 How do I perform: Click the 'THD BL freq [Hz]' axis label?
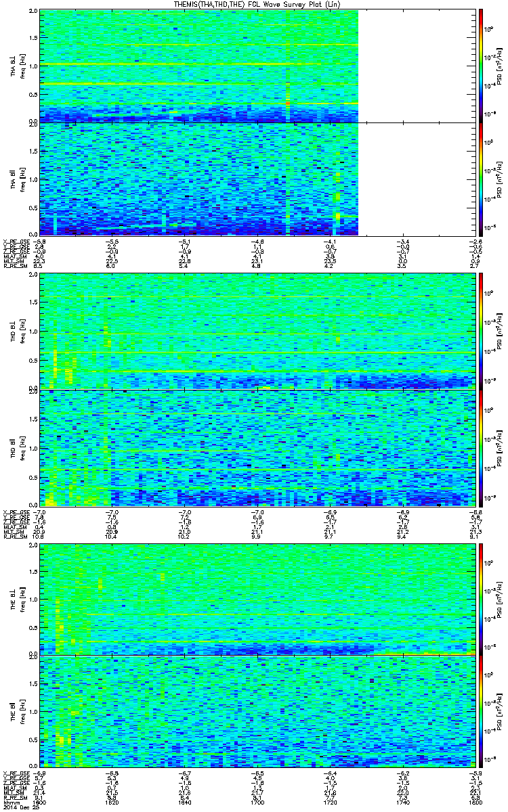click(x=17, y=332)
